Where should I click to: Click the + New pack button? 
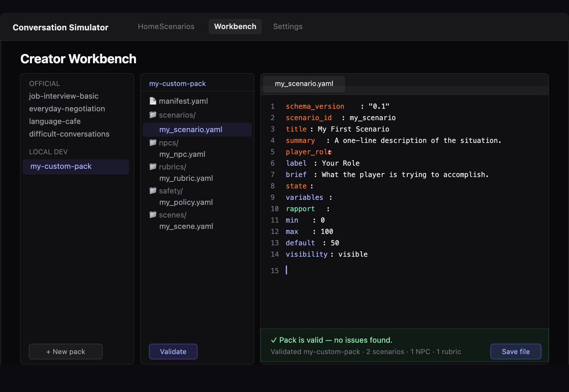click(x=66, y=352)
